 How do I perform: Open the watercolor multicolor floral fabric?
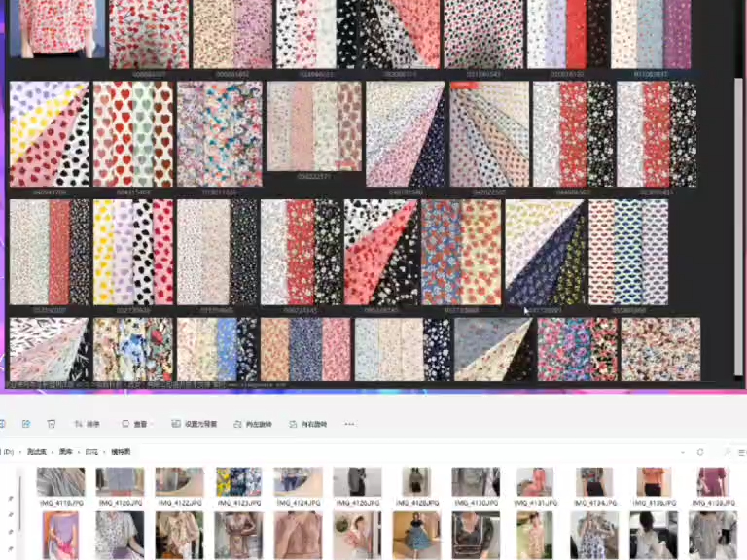[x=219, y=134]
